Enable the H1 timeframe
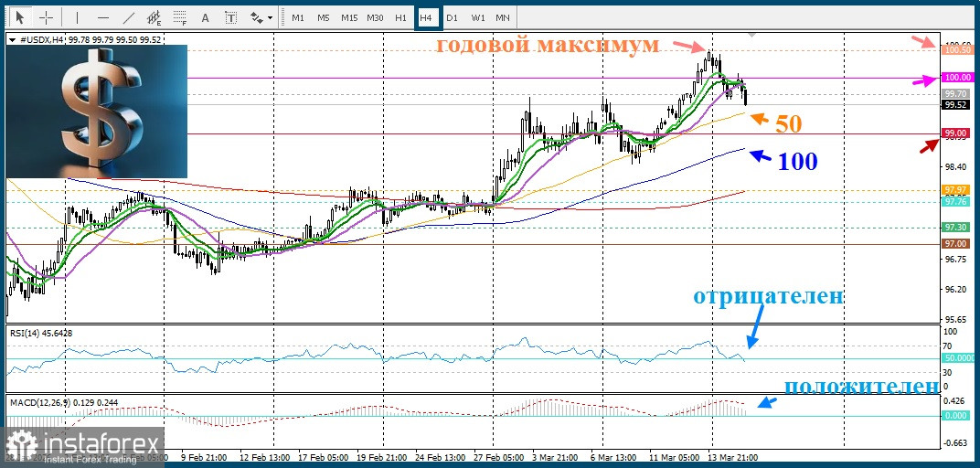 400,17
